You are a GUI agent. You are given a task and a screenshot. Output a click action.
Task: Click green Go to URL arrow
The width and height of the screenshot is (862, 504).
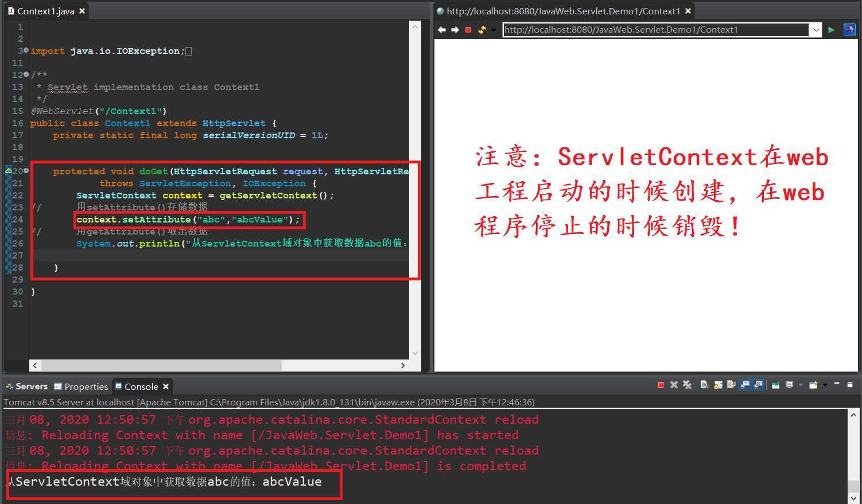click(831, 30)
